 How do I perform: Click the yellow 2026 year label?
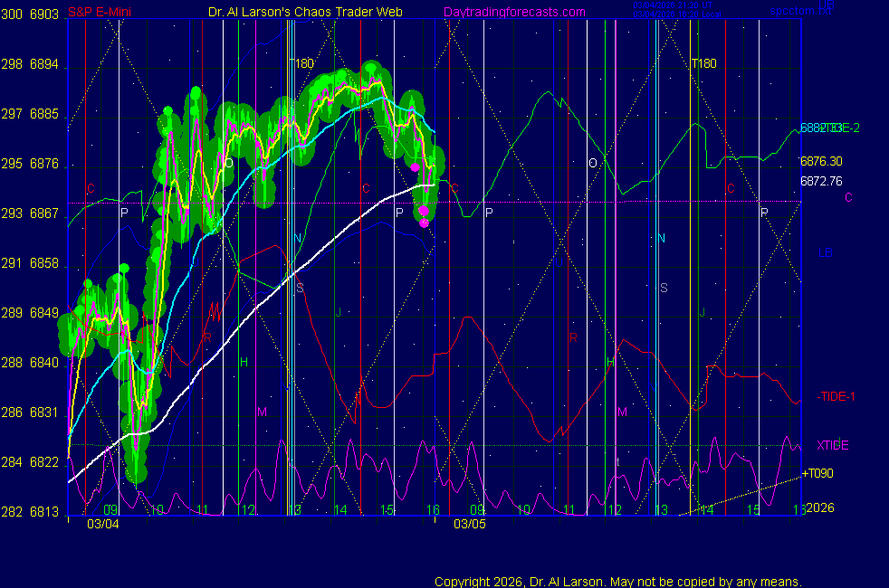click(819, 507)
